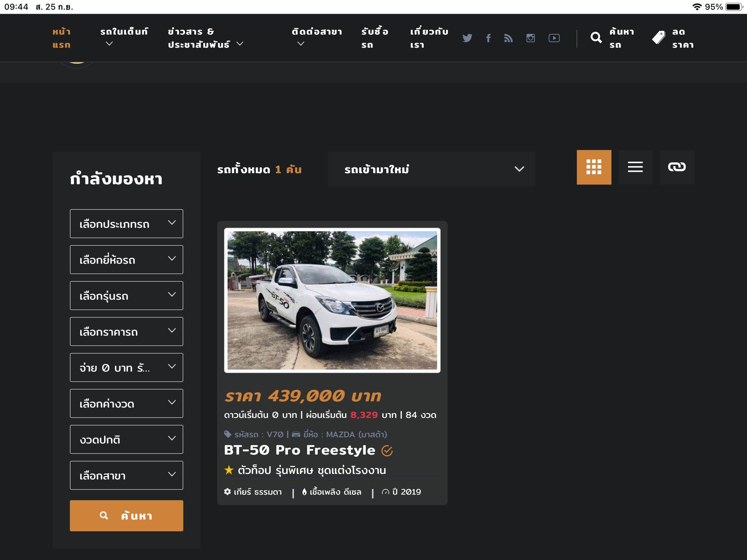Click the price tag discount icon
747x560 pixels.
pyautogui.click(x=658, y=38)
